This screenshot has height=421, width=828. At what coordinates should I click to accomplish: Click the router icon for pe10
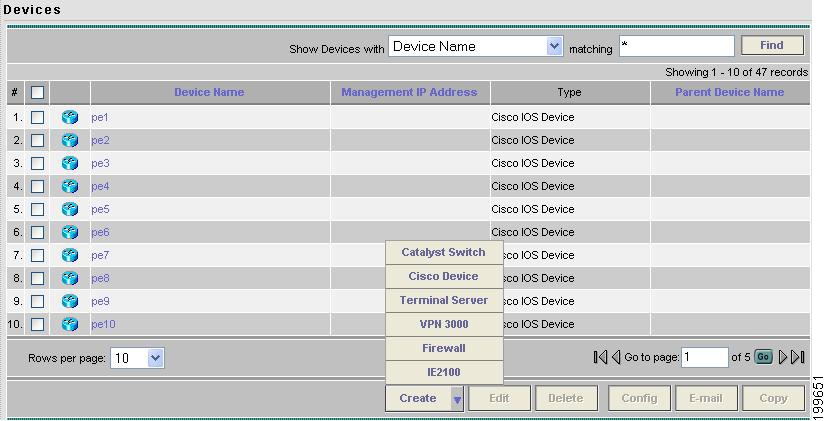click(x=70, y=324)
